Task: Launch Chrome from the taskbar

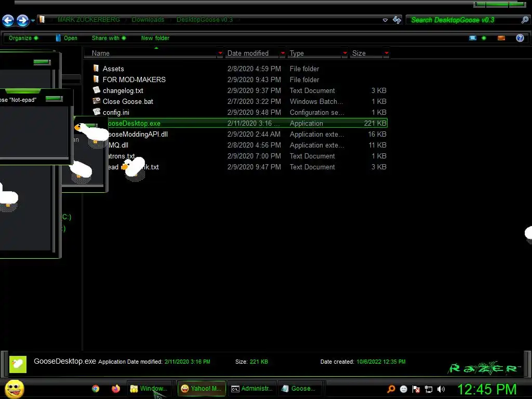Action: click(x=96, y=389)
